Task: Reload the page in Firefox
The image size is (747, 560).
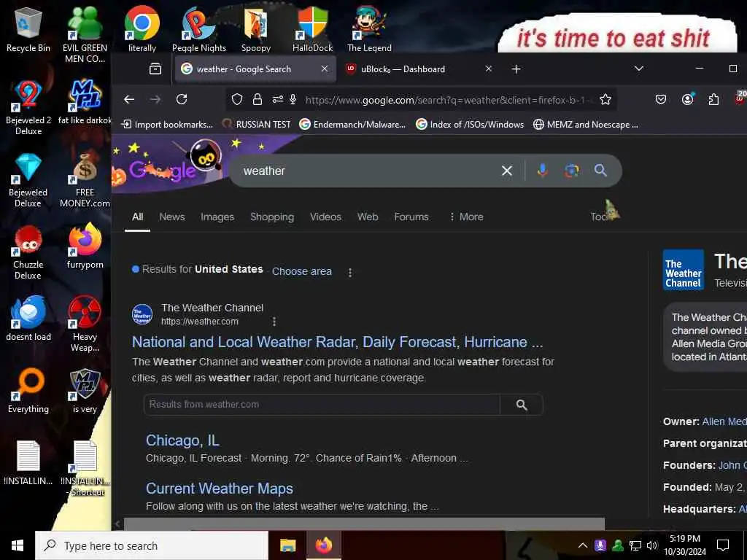Action: point(182,99)
